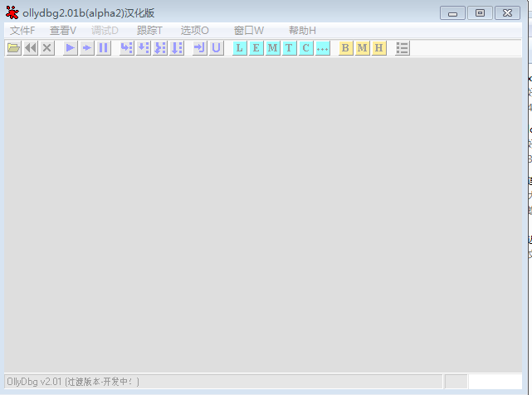Execute till return icon

tap(200, 48)
